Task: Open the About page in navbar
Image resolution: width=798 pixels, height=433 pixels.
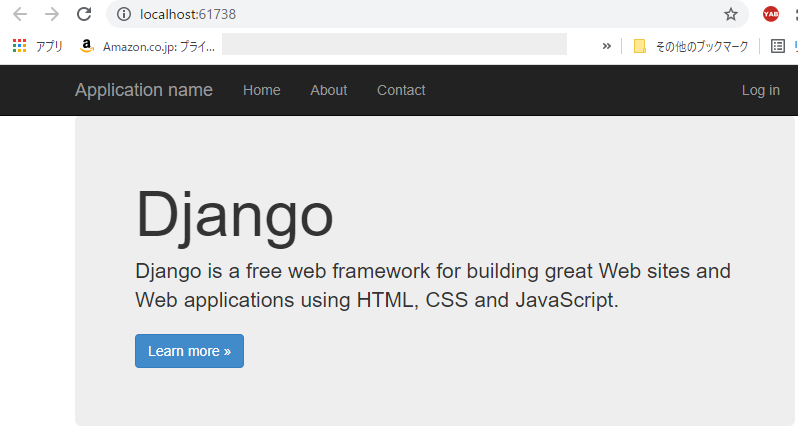Action: [329, 90]
